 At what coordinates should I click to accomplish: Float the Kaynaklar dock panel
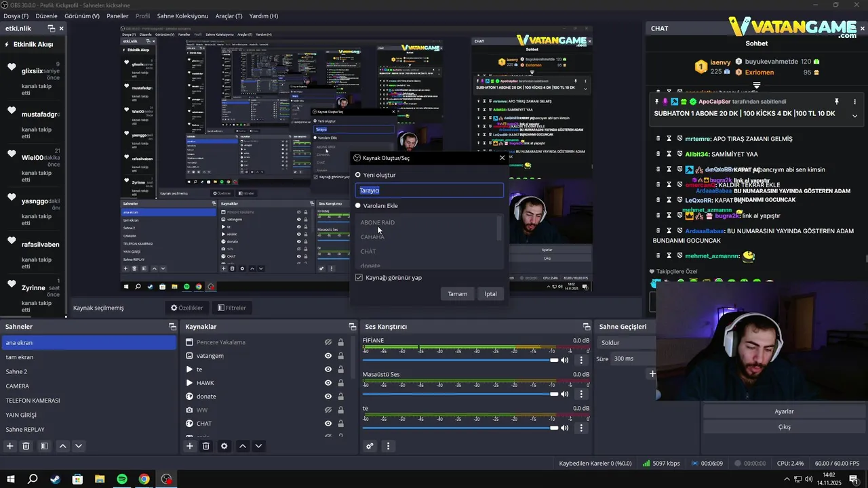click(352, 327)
